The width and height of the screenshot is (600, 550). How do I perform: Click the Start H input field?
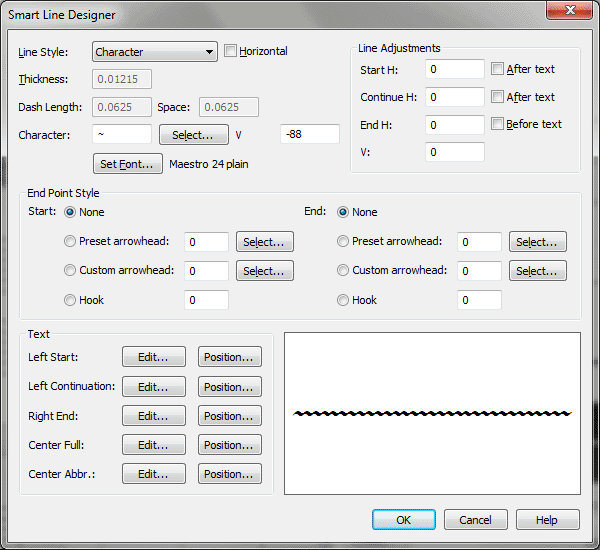pyautogui.click(x=454, y=69)
